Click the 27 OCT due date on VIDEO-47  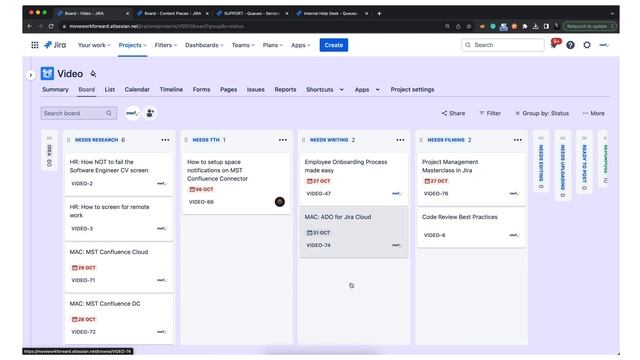click(x=319, y=181)
